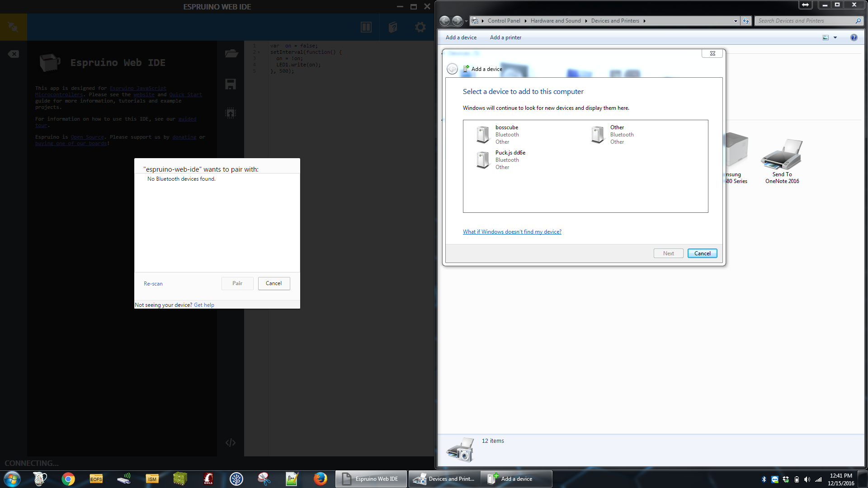Open the ISM taskbar app
Viewport: 868px width, 488px height.
pos(152,479)
